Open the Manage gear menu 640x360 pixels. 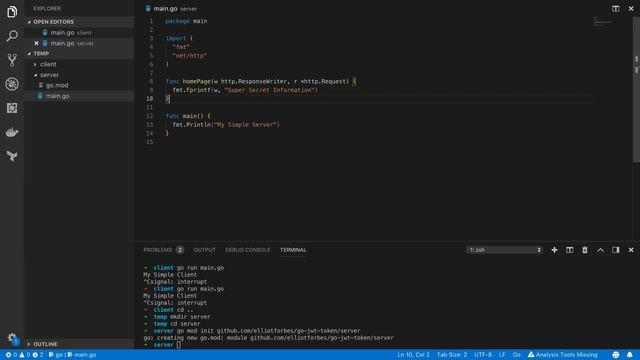(x=12, y=338)
